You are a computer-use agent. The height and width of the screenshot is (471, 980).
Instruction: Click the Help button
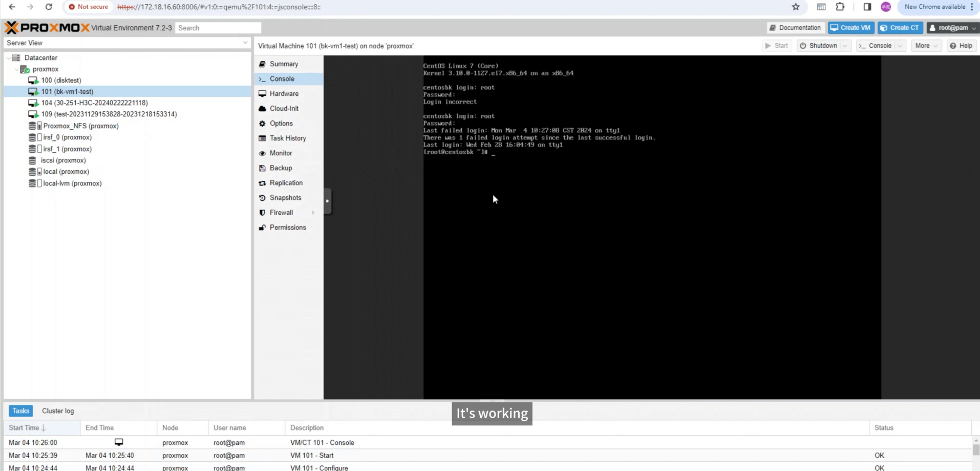coord(961,46)
